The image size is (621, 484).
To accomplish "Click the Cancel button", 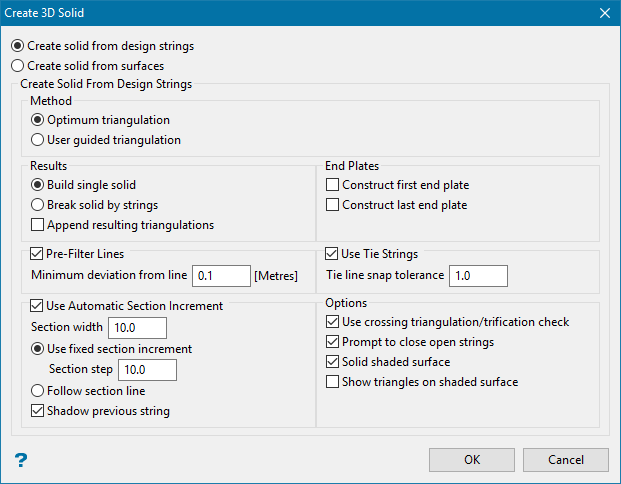I will point(566,460).
